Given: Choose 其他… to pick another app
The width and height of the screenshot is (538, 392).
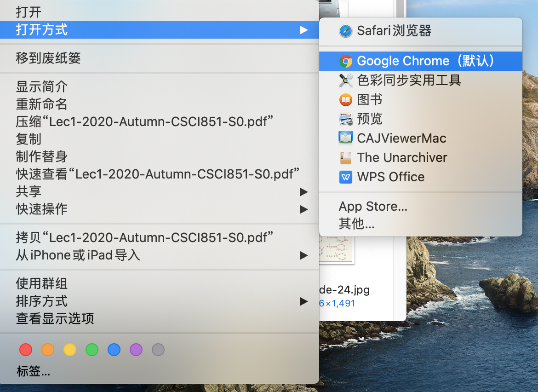Looking at the screenshot, I should (x=421, y=224).
